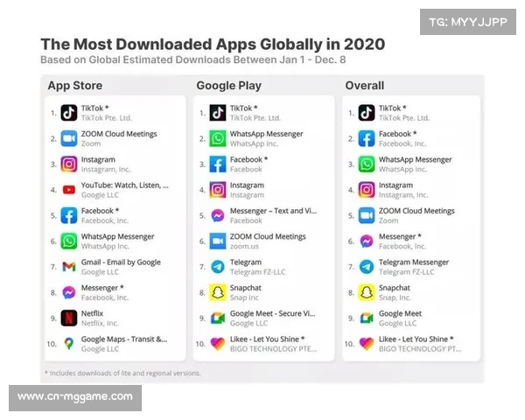Click the Gmail icon in App Store column
Viewport: 525px width, 420px height.
pos(69,266)
